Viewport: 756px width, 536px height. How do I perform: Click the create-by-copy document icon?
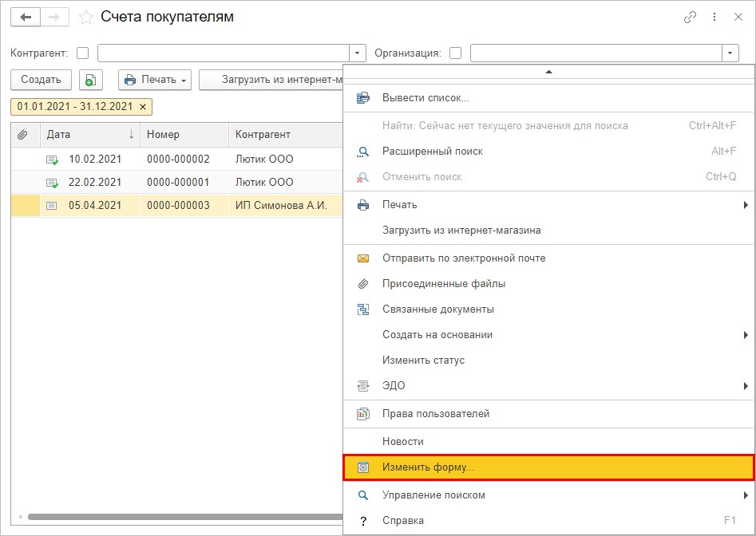[x=91, y=80]
